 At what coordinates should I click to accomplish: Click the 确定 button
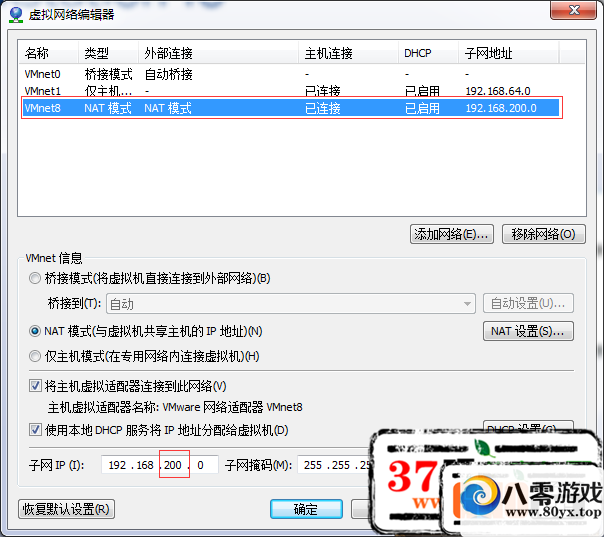[x=306, y=509]
